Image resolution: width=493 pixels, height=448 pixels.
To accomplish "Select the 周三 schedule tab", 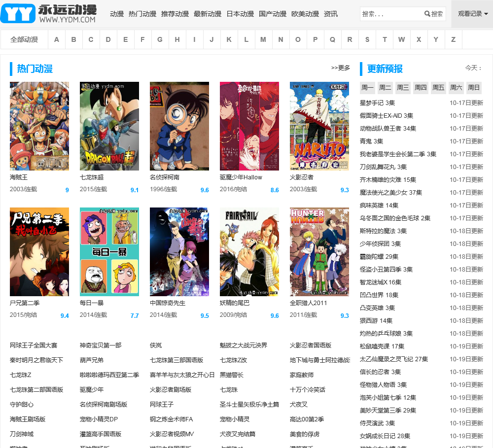I will 403,87.
